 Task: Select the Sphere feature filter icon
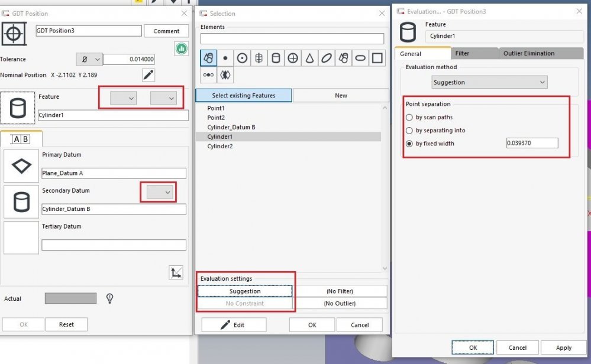(293, 58)
